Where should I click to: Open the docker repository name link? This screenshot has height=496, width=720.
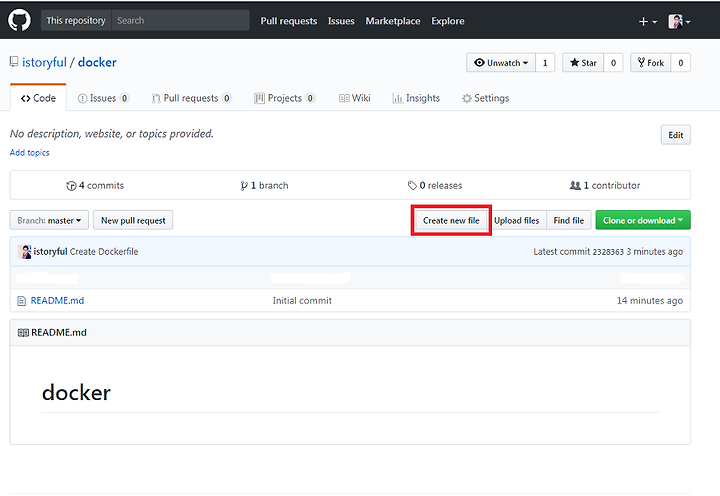tap(97, 62)
